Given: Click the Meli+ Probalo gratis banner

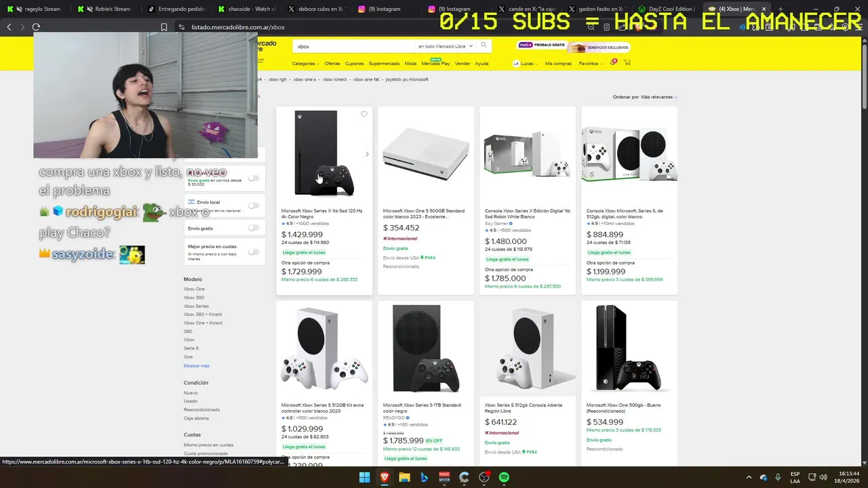Looking at the screenshot, I should 542,45.
